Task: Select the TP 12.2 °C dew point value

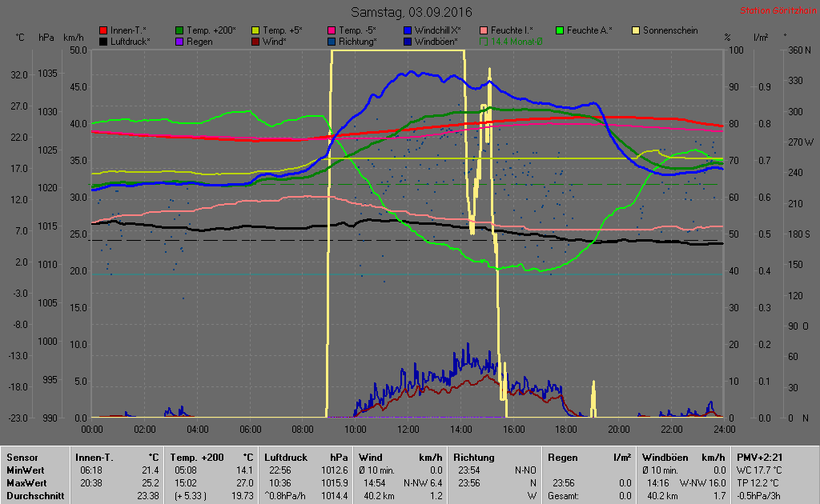Action: (758, 483)
